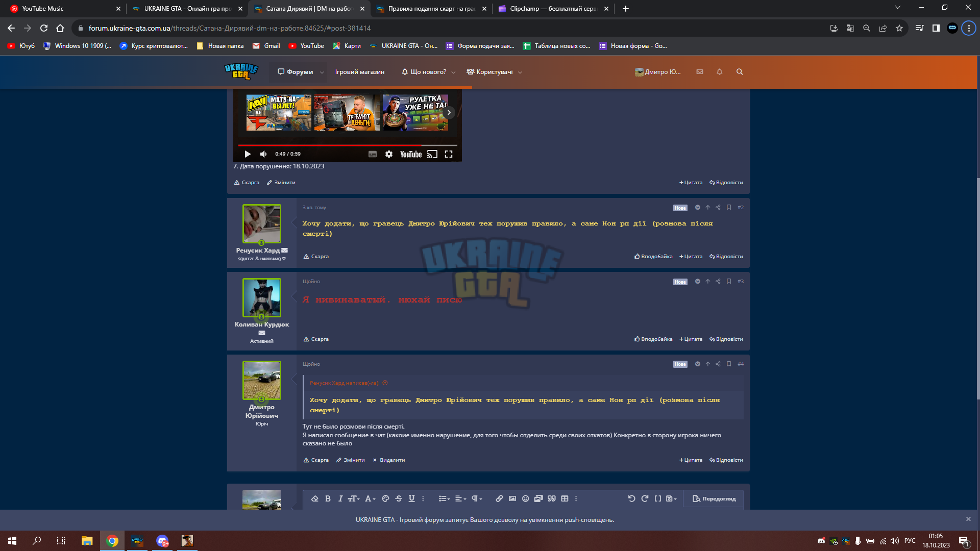
Task: Open File Explorer from the taskbar
Action: [x=87, y=541]
